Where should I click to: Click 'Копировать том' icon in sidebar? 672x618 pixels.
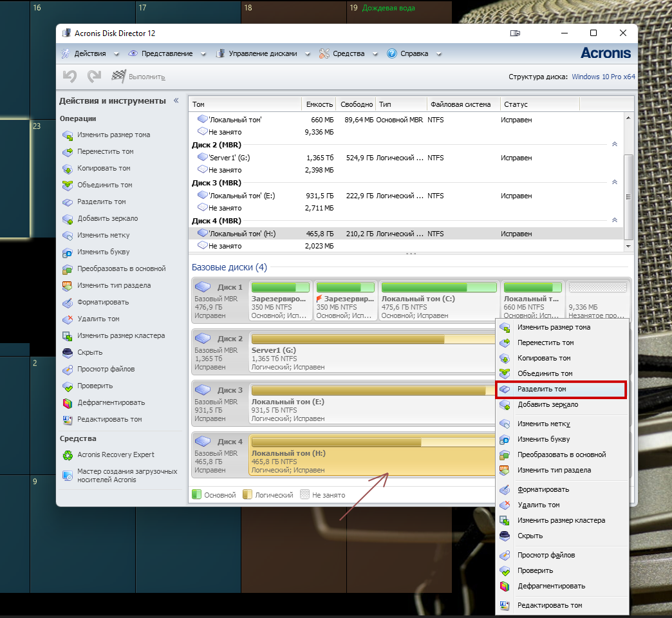click(68, 169)
